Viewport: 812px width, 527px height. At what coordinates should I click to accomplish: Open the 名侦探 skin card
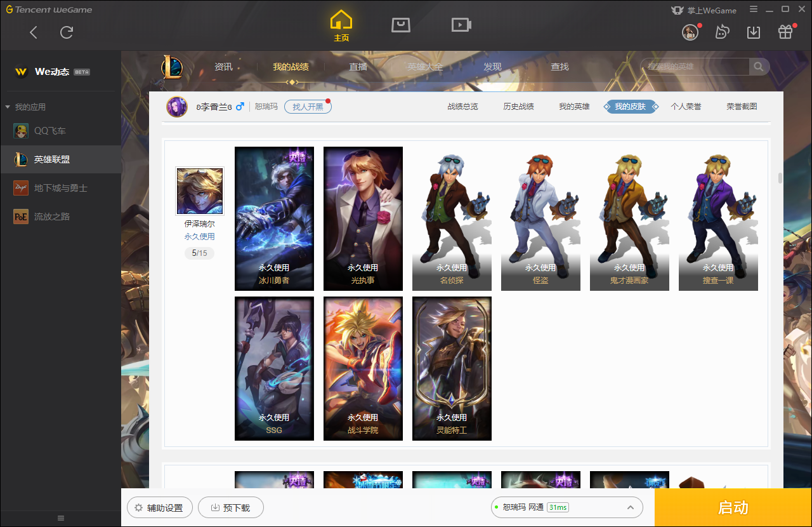click(452, 218)
